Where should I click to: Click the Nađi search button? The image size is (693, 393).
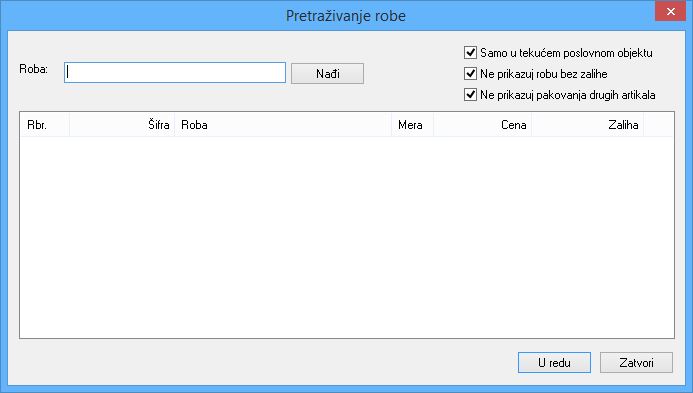327,73
